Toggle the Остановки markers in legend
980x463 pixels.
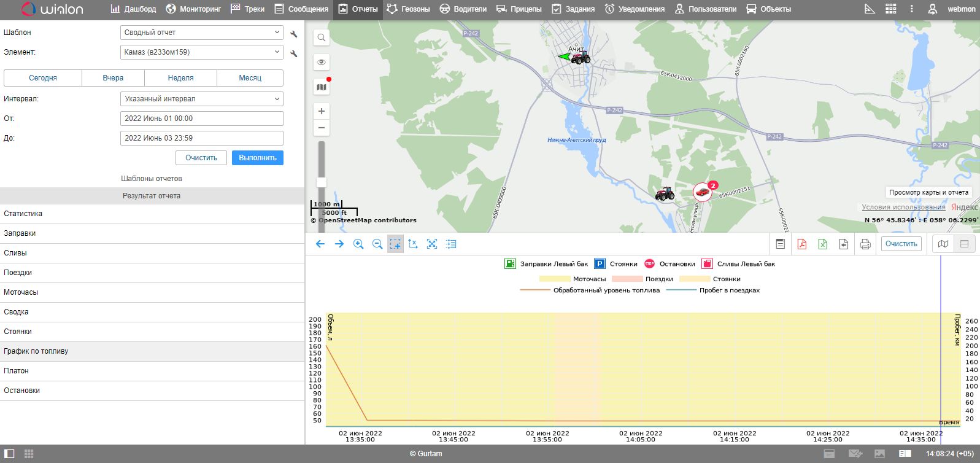tap(649, 263)
